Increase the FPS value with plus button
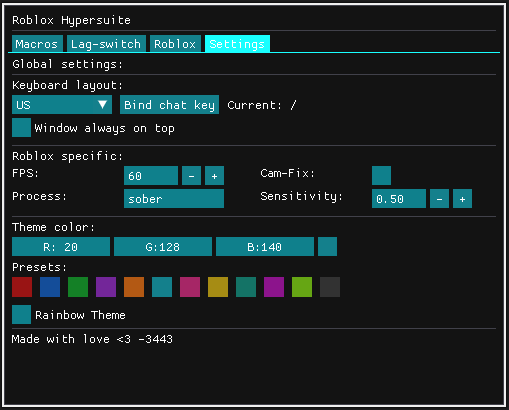 pyautogui.click(x=214, y=176)
